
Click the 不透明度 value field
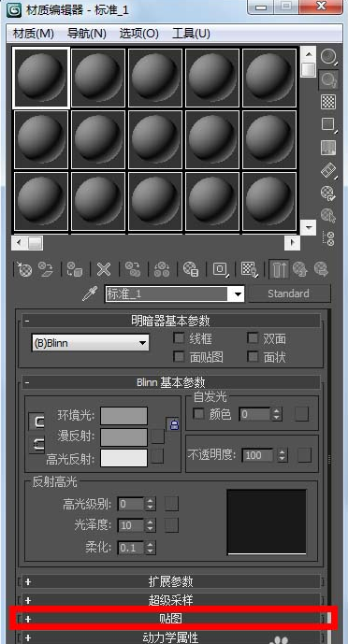pyautogui.click(x=258, y=455)
